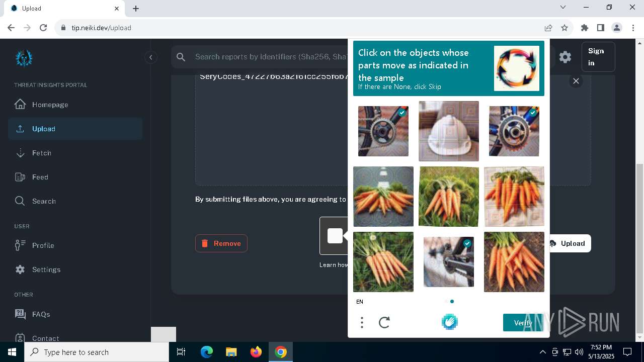
Task: Open the Chrome profile avatar
Action: [617, 28]
